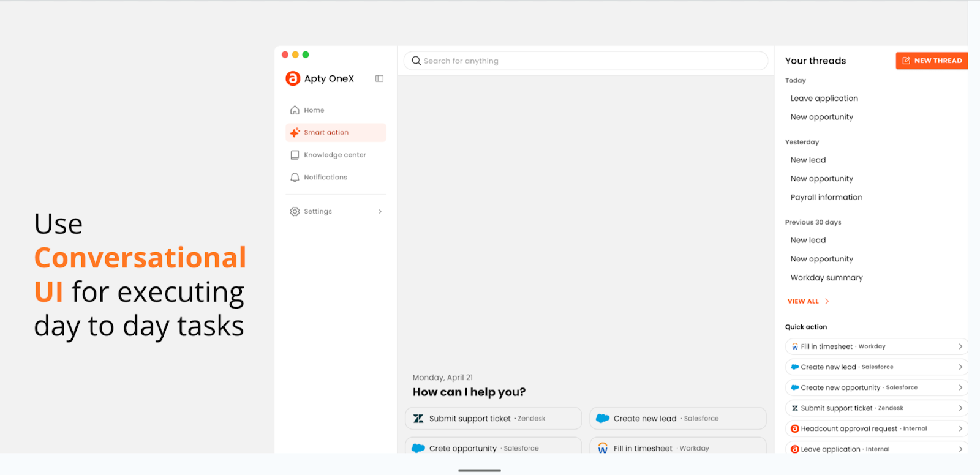Click the VIEW ALL link

[803, 301]
